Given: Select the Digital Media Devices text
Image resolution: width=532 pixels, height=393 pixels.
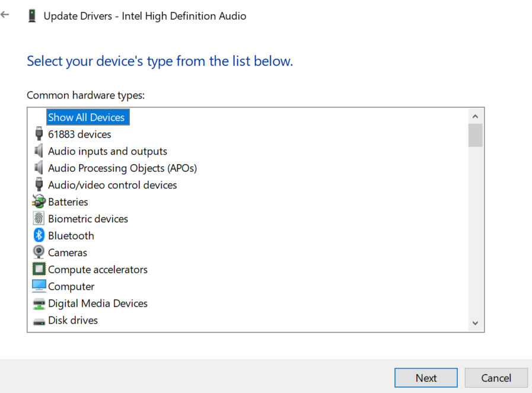Looking at the screenshot, I should click(98, 303).
